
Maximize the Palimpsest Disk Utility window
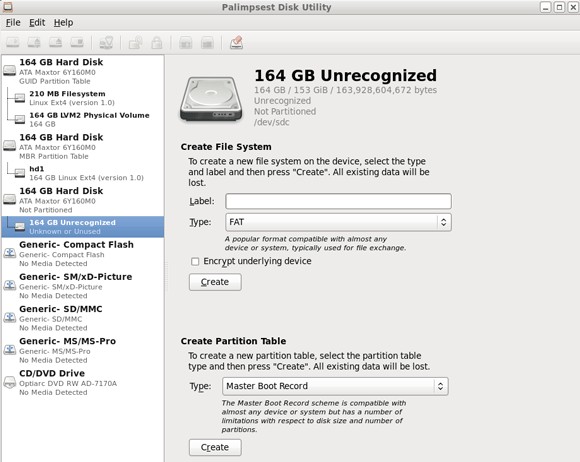(x=559, y=7)
